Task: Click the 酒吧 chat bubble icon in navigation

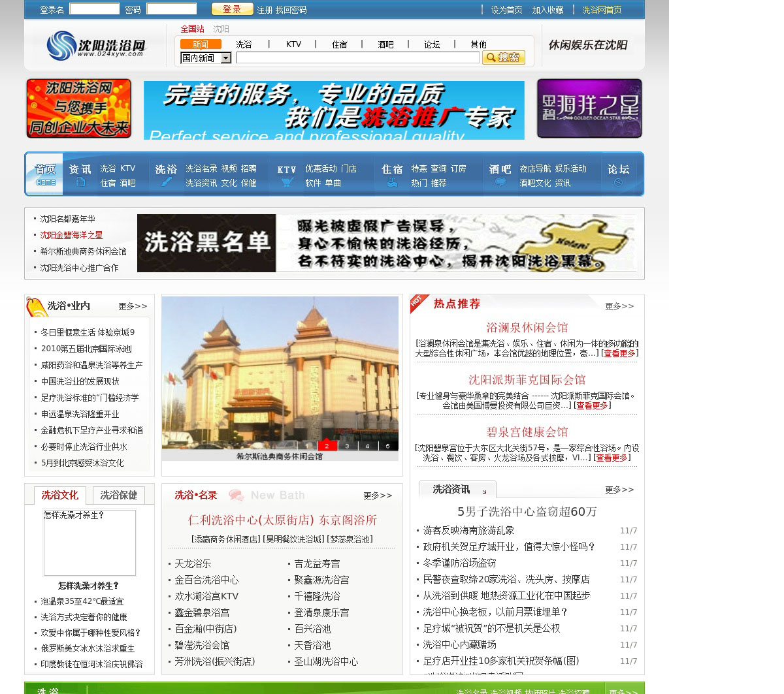Action: pos(500,183)
